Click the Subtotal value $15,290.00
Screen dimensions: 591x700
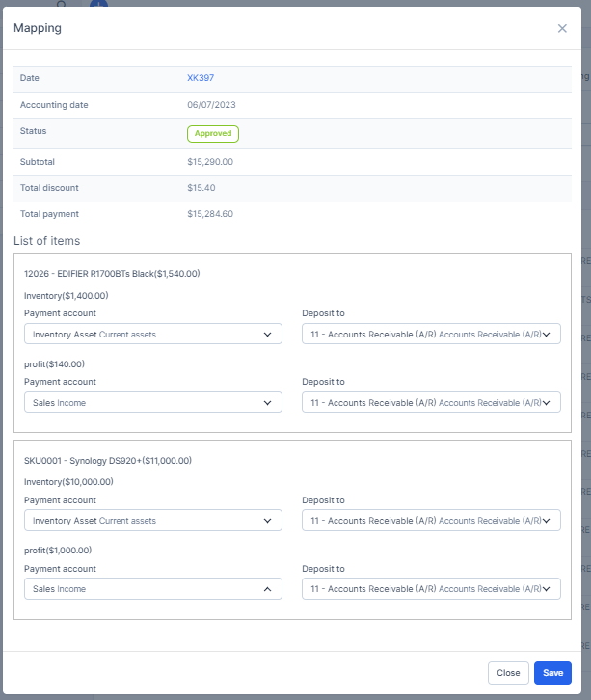[x=210, y=162]
